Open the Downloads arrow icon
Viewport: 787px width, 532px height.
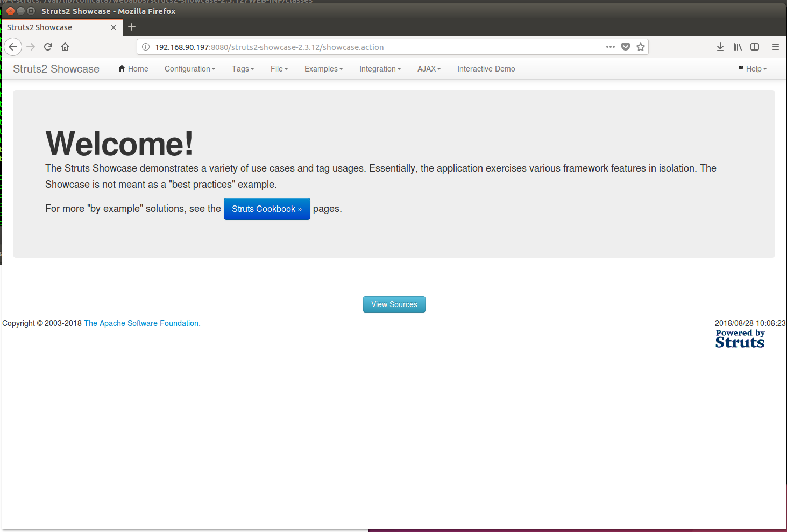click(x=720, y=47)
